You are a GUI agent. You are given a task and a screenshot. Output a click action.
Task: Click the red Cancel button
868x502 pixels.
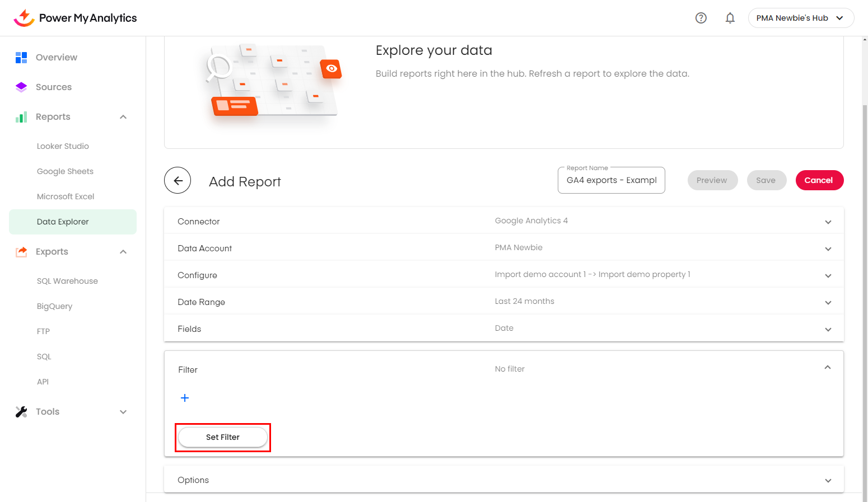pyautogui.click(x=819, y=180)
